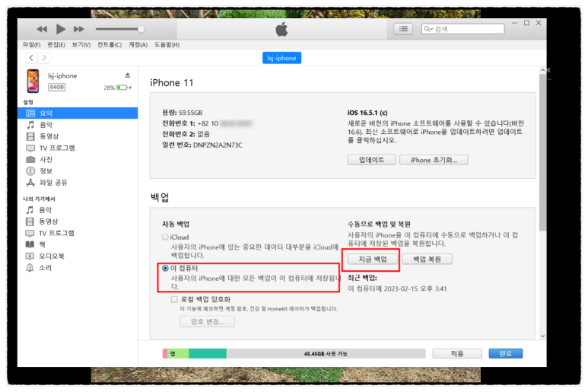This screenshot has height=392, width=588.
Task: Click the scrollbar up arrow
Action: click(x=542, y=70)
